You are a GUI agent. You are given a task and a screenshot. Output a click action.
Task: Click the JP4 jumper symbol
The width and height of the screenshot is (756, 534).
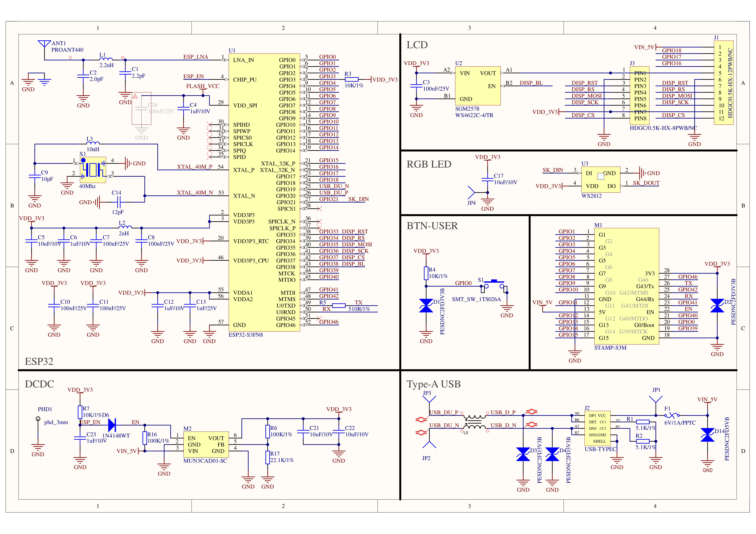(471, 192)
